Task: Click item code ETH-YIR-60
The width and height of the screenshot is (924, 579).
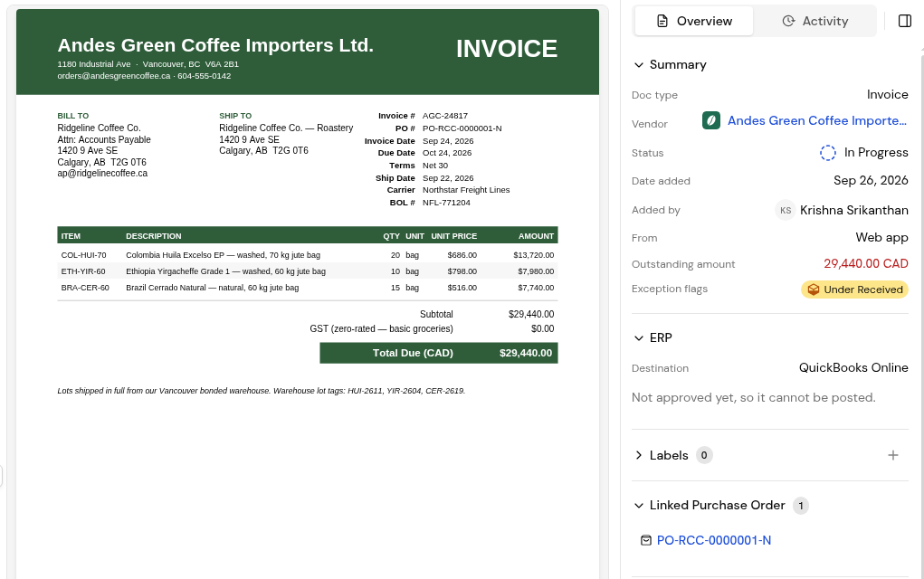Action: coord(83,271)
